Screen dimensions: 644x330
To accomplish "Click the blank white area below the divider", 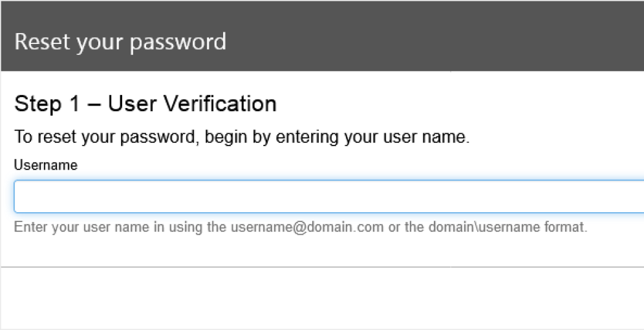I will [x=323, y=298].
